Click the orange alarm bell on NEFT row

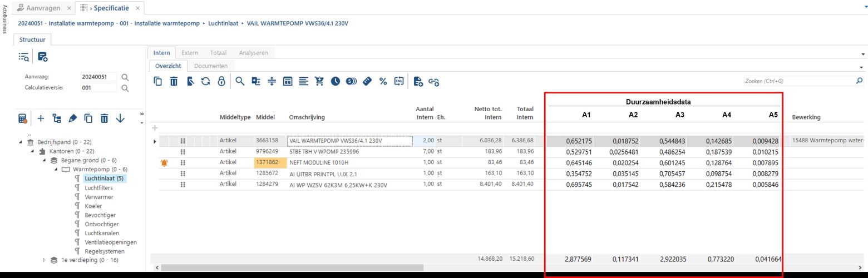(x=164, y=162)
